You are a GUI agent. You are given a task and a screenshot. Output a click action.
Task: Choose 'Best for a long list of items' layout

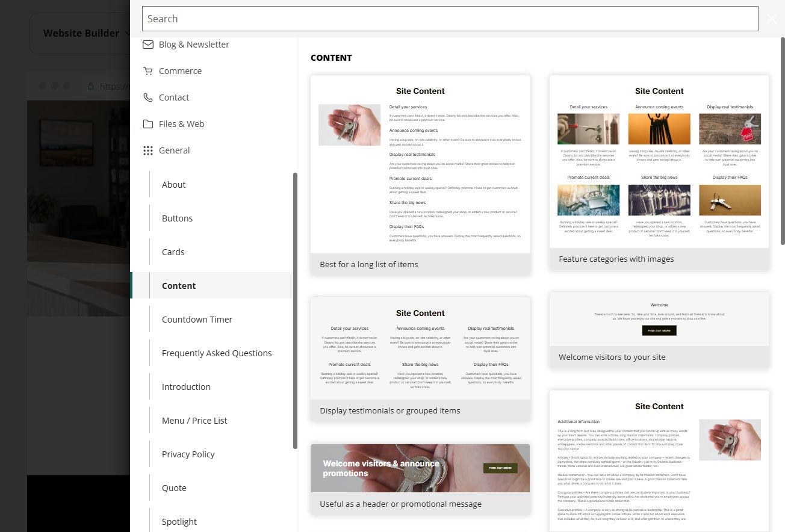coord(420,175)
